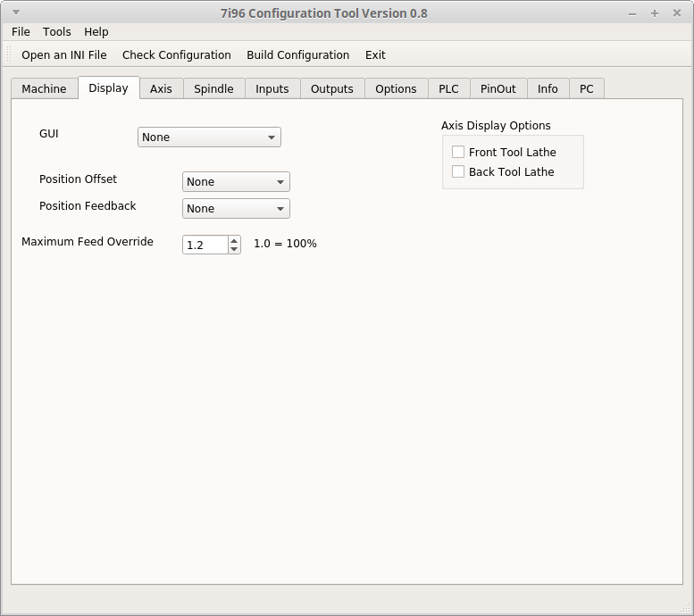694x616 pixels.
Task: Minimize the 7i96 Configuration Tool window
Action: coord(632,14)
